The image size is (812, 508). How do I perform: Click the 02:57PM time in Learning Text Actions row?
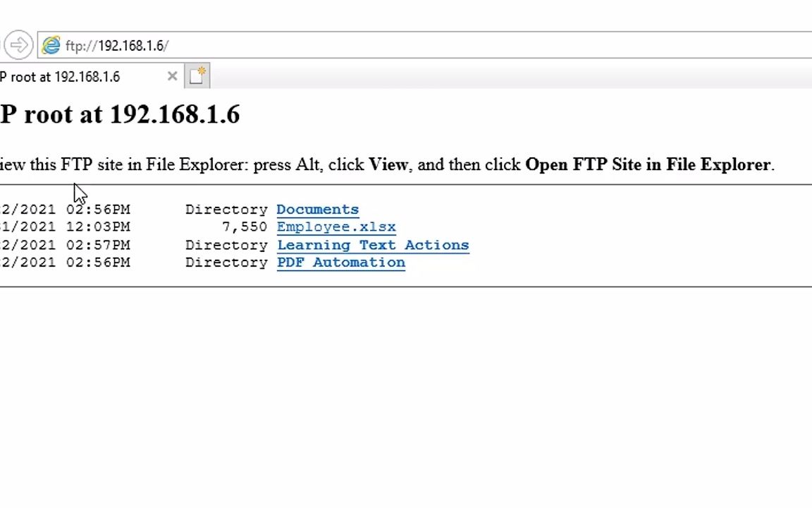pyautogui.click(x=98, y=246)
